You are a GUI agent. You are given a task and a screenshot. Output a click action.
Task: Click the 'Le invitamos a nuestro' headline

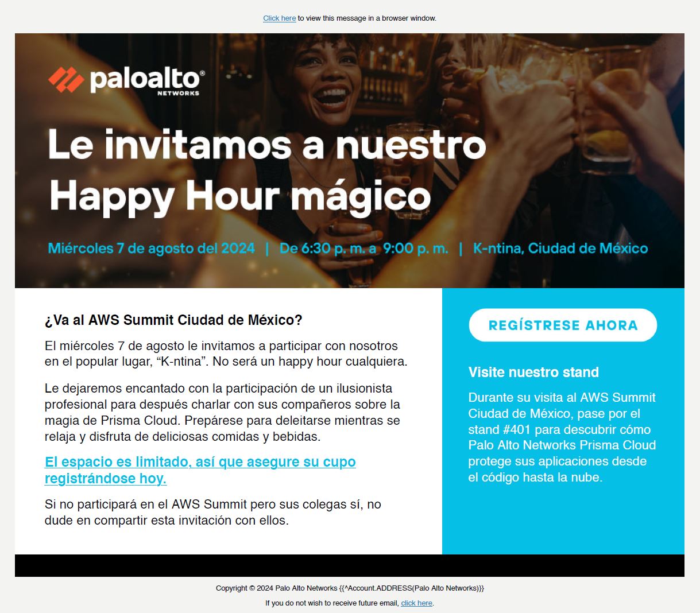click(x=267, y=145)
